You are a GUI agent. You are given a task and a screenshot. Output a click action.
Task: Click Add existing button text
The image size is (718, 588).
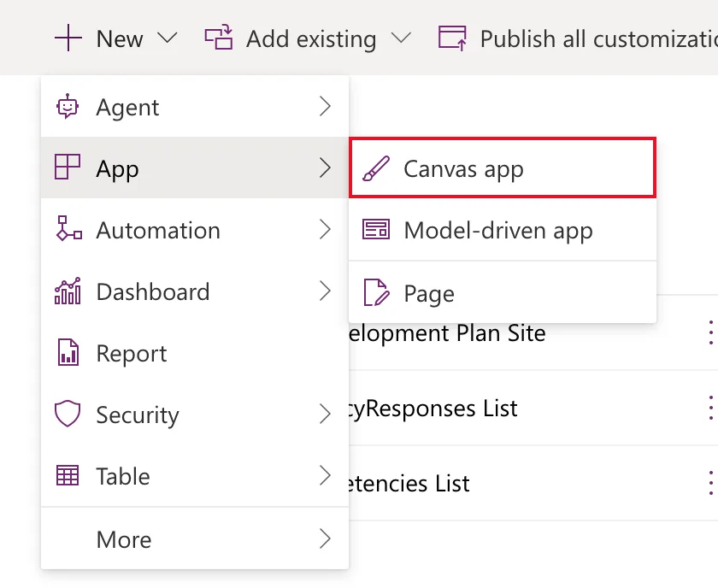pos(311,38)
